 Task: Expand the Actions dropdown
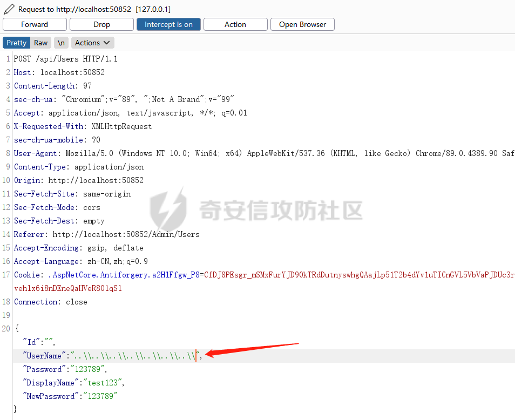click(x=92, y=43)
